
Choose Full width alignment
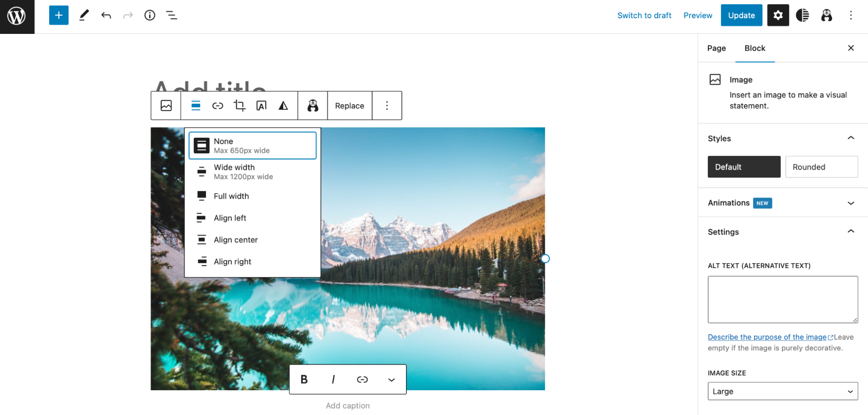(x=252, y=196)
